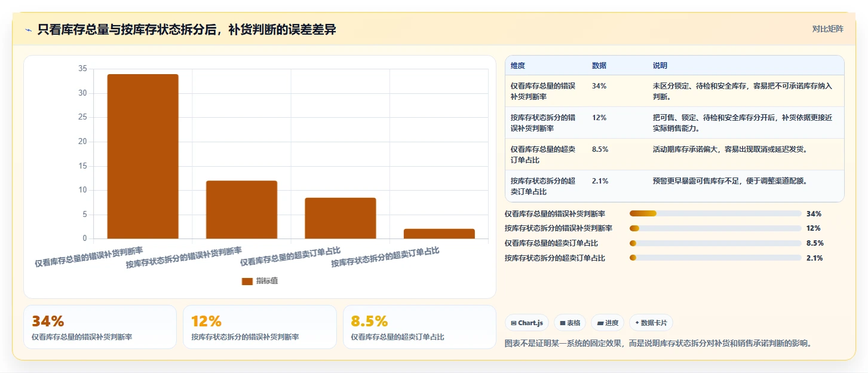Click the 指标值 legend text

click(267, 281)
